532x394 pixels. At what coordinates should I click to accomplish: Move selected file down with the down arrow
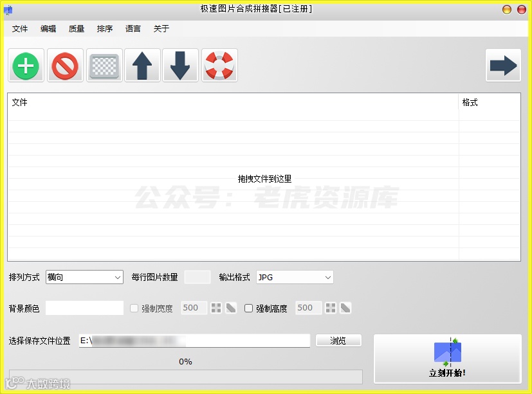coord(180,66)
